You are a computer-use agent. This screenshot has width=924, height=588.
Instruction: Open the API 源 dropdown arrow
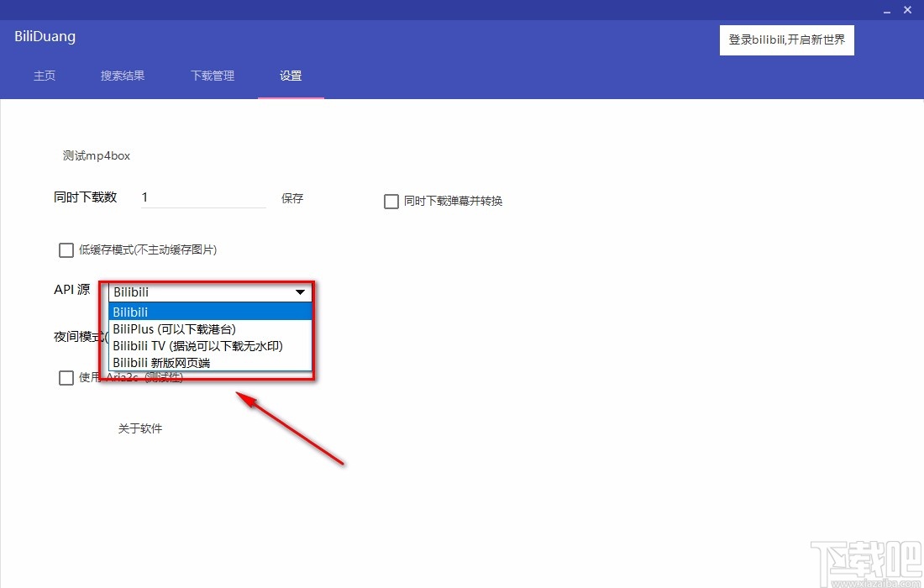[300, 292]
